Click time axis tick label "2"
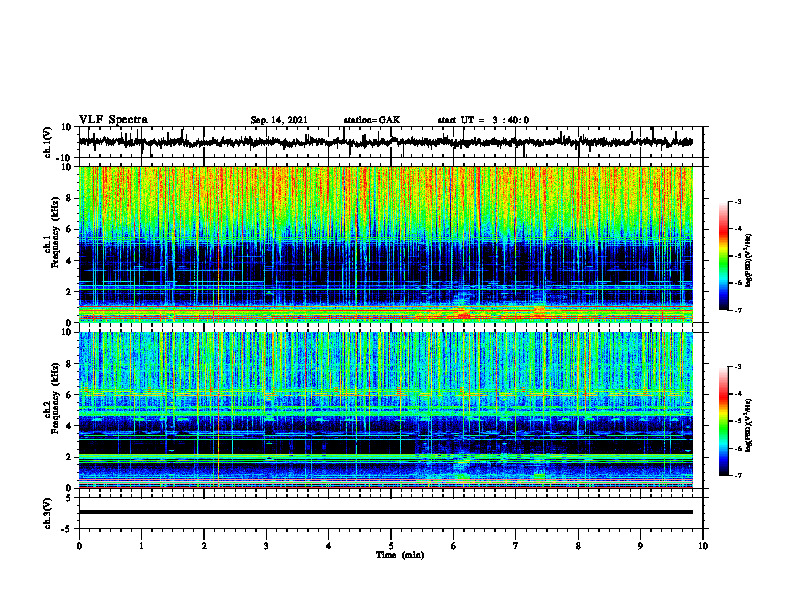792x612 pixels. [x=204, y=546]
